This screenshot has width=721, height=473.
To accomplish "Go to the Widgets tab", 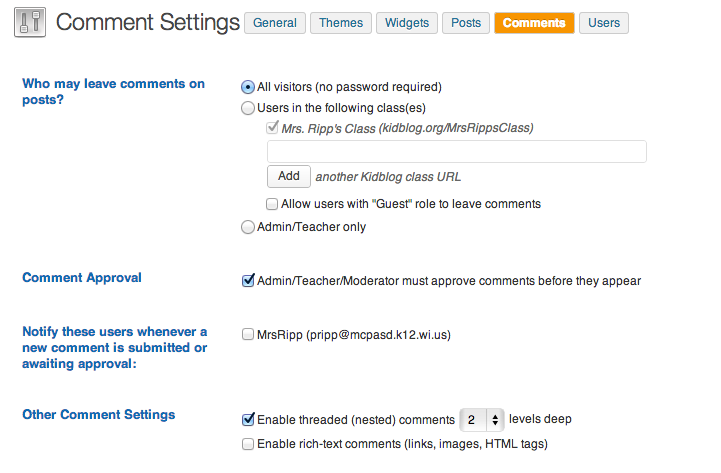I will (407, 23).
